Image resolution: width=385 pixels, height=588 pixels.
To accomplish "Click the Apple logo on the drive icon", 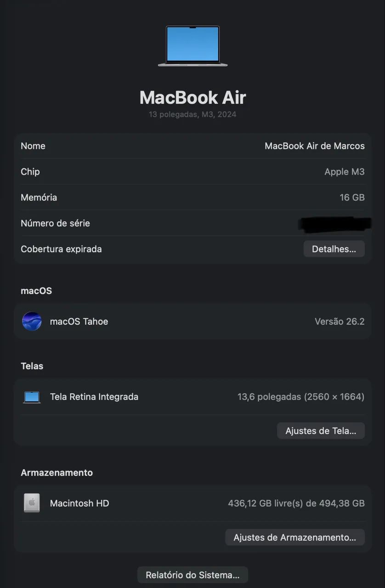I will click(31, 502).
